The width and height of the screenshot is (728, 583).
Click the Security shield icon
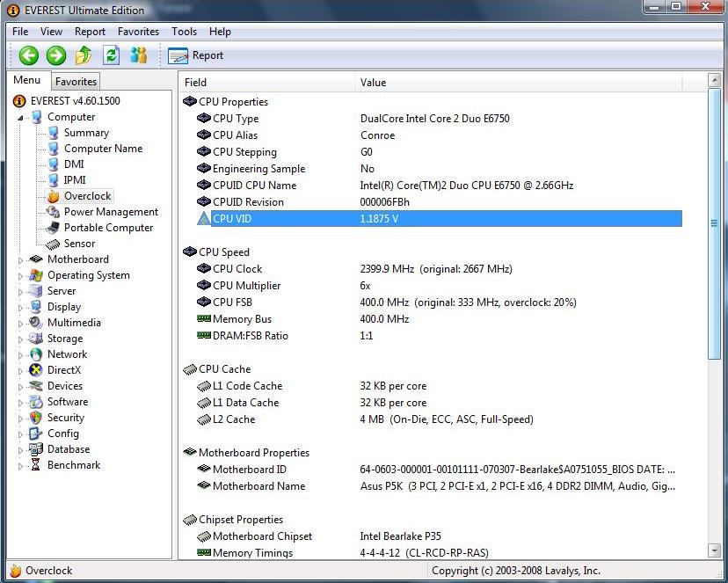[36, 418]
